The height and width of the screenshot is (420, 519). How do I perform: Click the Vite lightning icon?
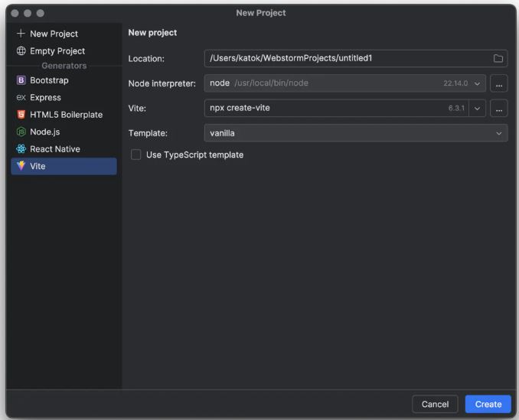click(21, 166)
